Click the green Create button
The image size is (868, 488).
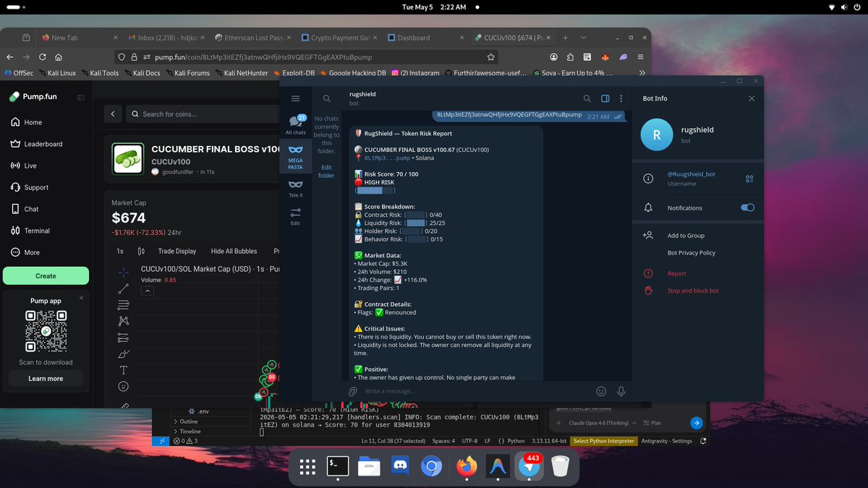click(46, 275)
